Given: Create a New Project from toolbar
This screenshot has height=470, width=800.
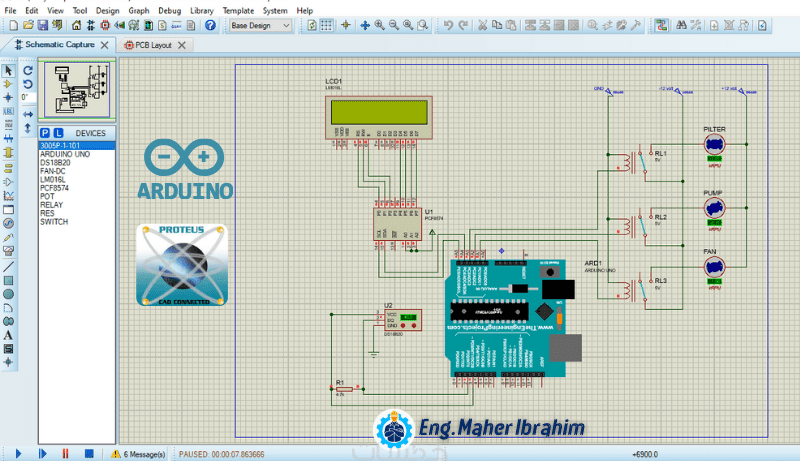Looking at the screenshot, I should (14, 26).
